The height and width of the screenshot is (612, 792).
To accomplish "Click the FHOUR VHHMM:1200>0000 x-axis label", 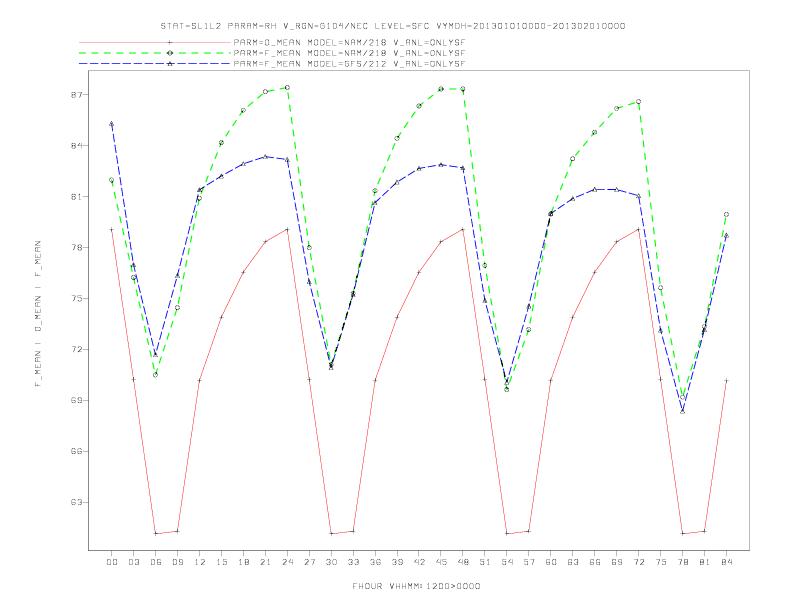I will (416, 586).
